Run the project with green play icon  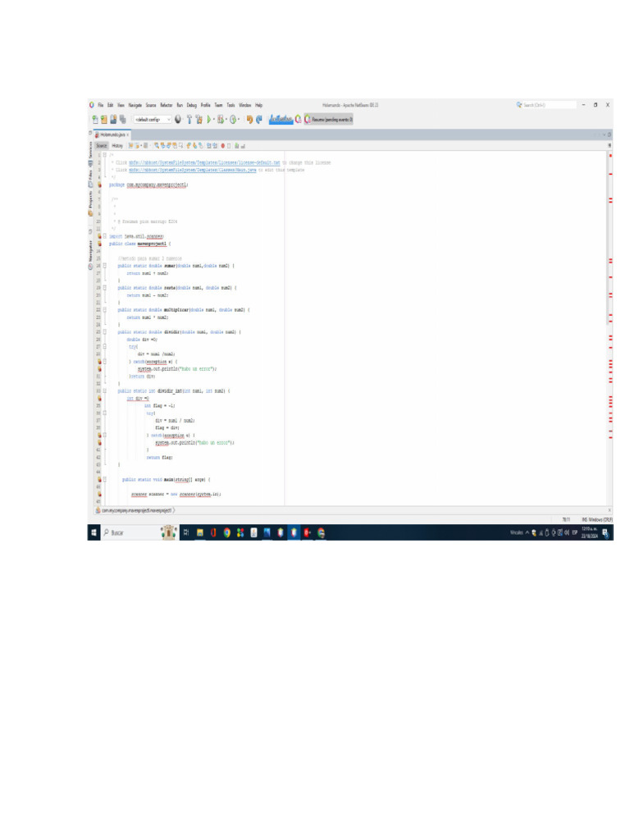point(209,119)
